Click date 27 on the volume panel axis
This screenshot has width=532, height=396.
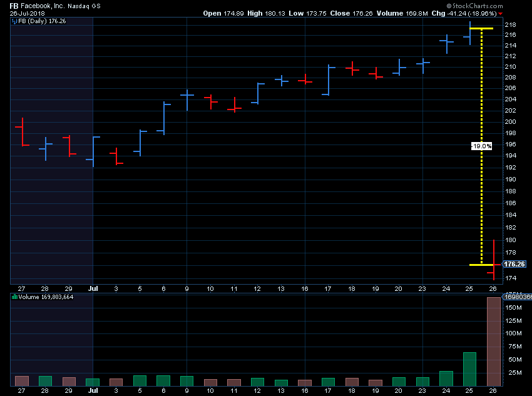click(21, 390)
